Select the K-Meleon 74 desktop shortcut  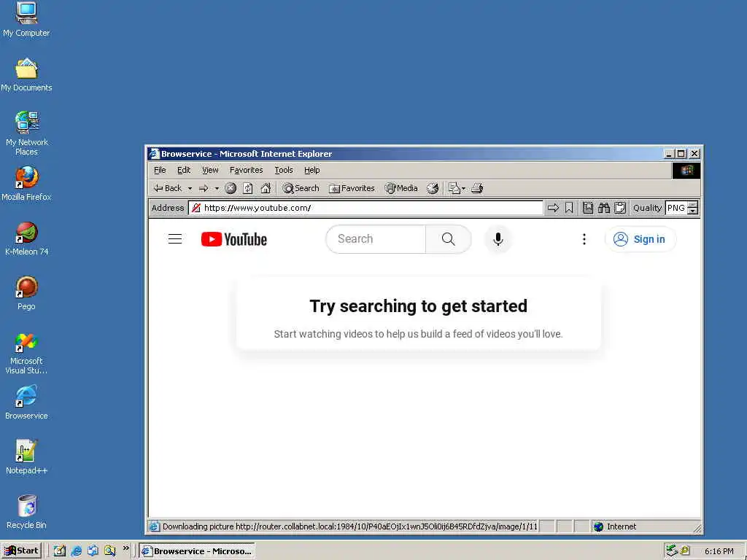[x=26, y=238]
